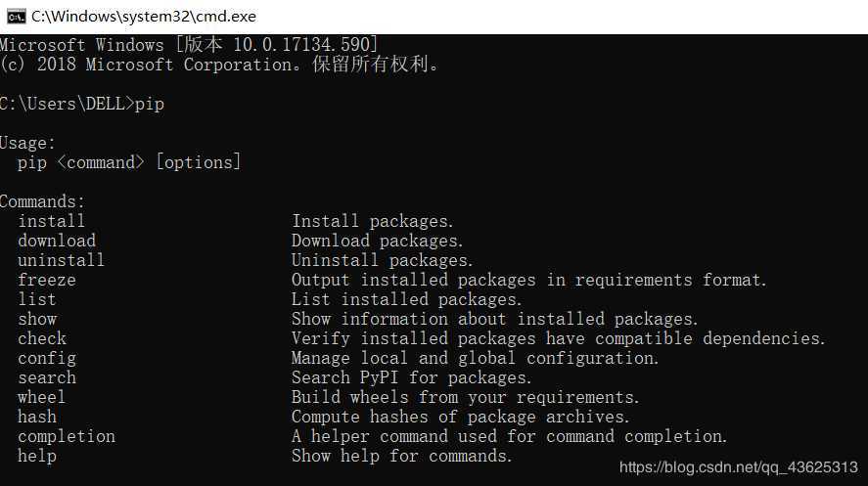Click the 'wheel' command entry
This screenshot has height=486, width=868.
[41, 397]
